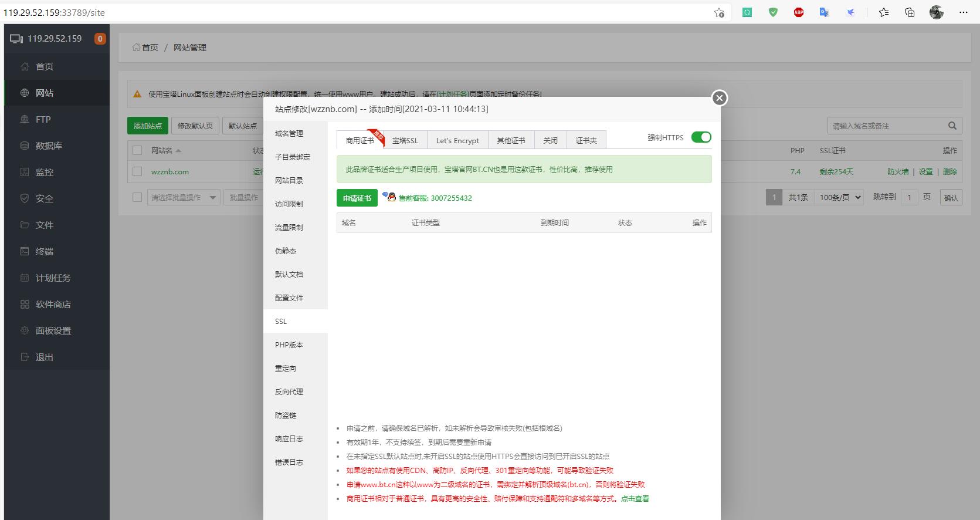Toggle the 强制HTTPS switch
980x520 pixels.
[x=701, y=137]
